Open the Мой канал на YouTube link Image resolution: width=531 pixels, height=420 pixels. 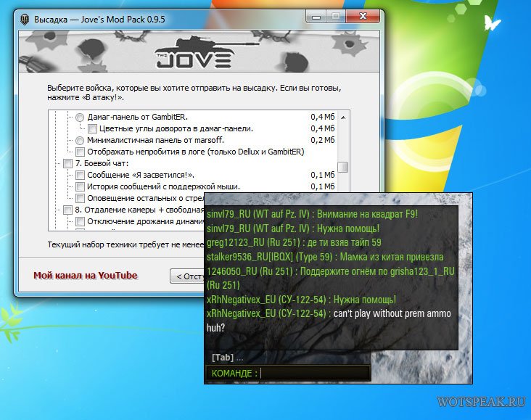point(85,276)
